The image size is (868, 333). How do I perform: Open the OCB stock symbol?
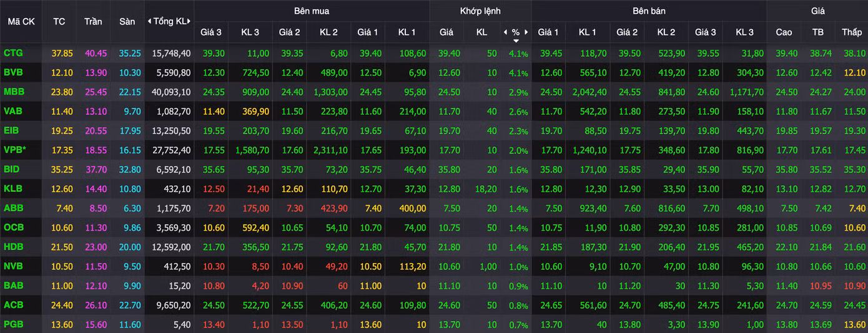point(13,228)
